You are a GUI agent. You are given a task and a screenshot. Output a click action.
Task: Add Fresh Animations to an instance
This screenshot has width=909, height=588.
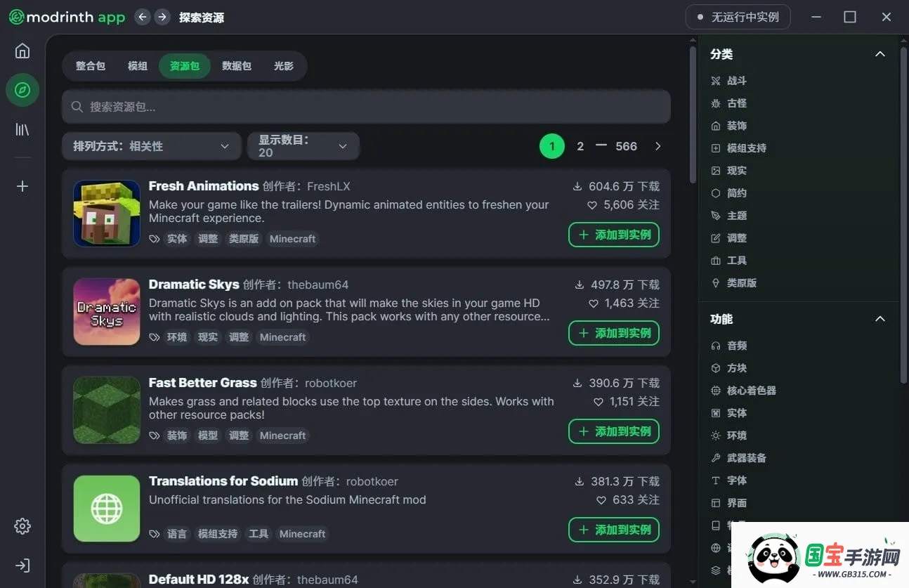(x=614, y=235)
